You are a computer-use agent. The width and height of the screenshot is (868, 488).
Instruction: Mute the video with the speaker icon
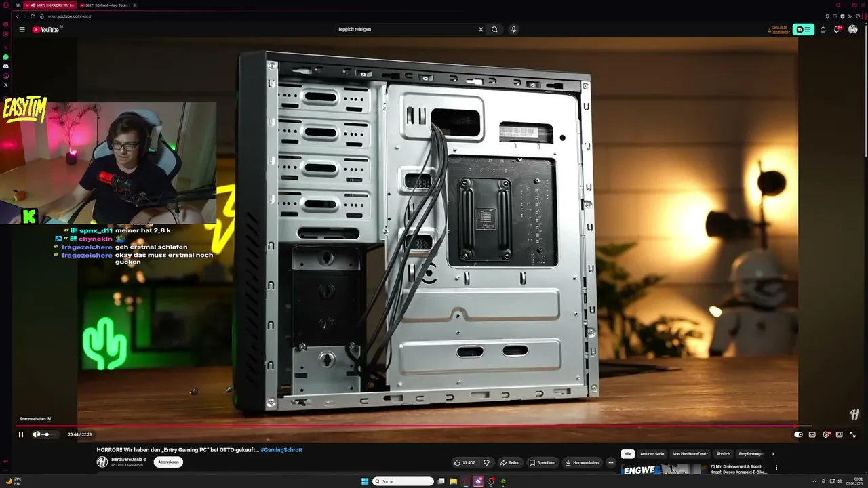(36, 434)
